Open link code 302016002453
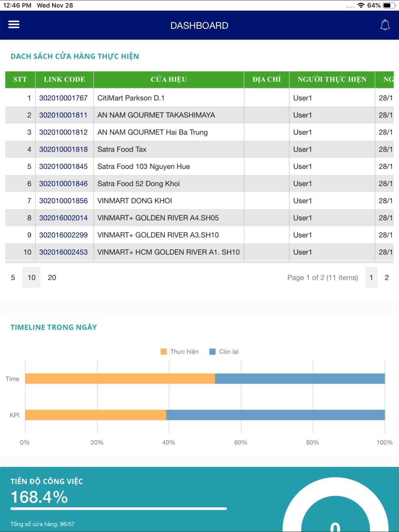This screenshot has height=532, width=399. [63, 252]
